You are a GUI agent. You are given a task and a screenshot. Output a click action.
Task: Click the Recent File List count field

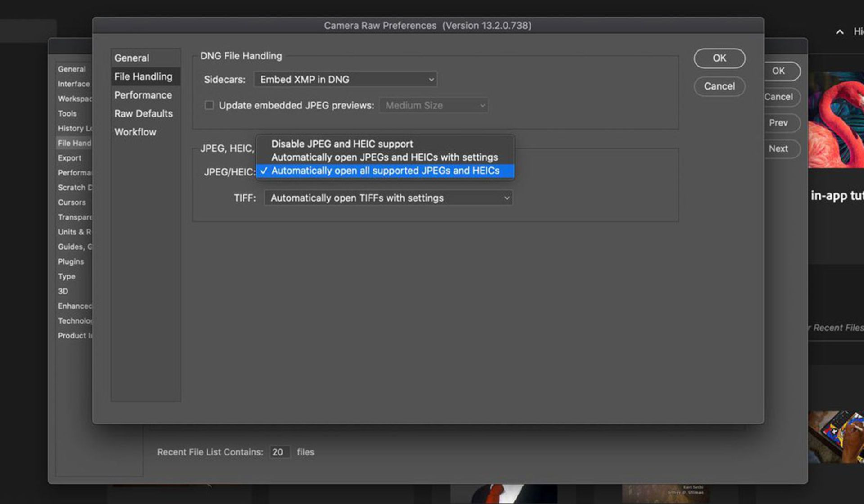tap(279, 452)
